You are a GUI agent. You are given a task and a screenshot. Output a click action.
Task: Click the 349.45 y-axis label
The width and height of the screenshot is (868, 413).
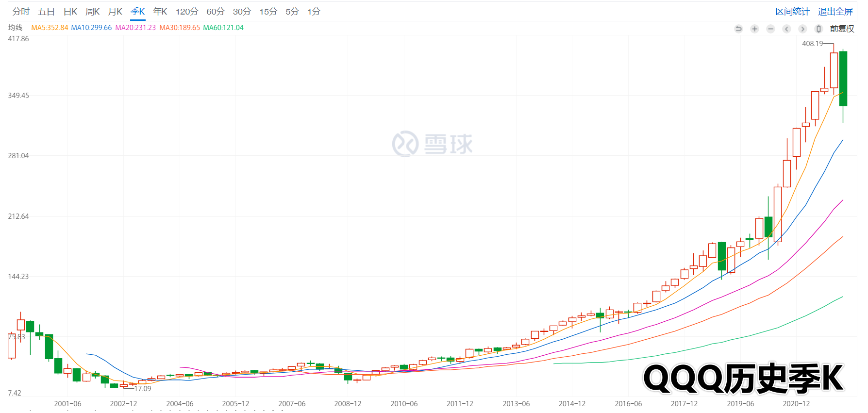18,96
